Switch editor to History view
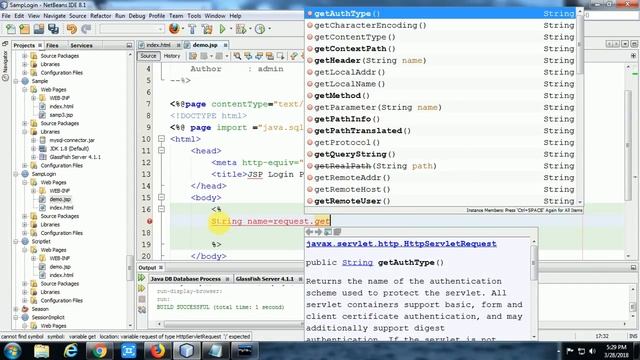The image size is (640, 360). pos(172,56)
